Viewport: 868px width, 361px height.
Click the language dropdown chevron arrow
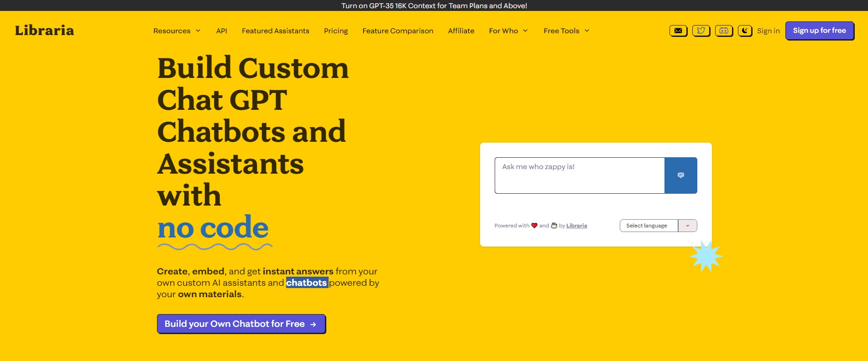(x=687, y=226)
